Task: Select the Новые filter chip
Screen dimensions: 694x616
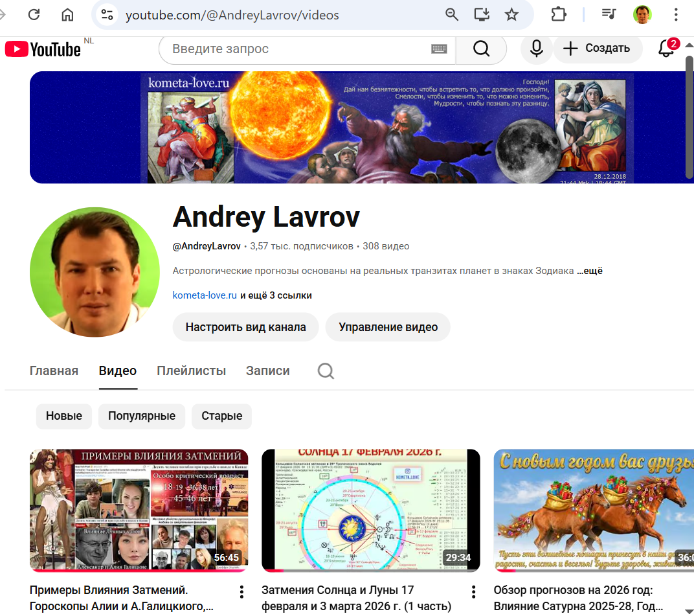Action: (x=64, y=416)
